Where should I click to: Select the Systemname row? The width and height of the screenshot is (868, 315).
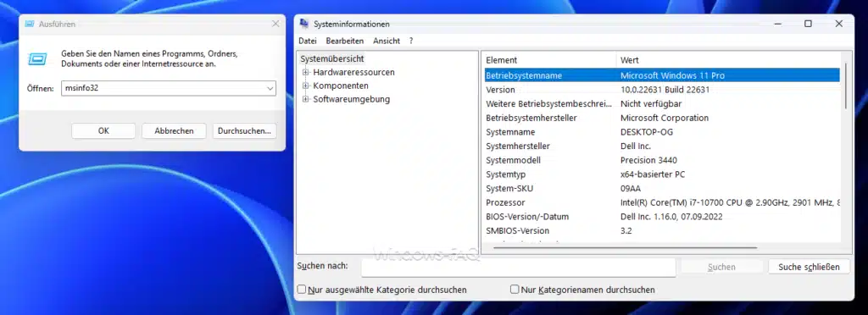pyautogui.click(x=662, y=132)
